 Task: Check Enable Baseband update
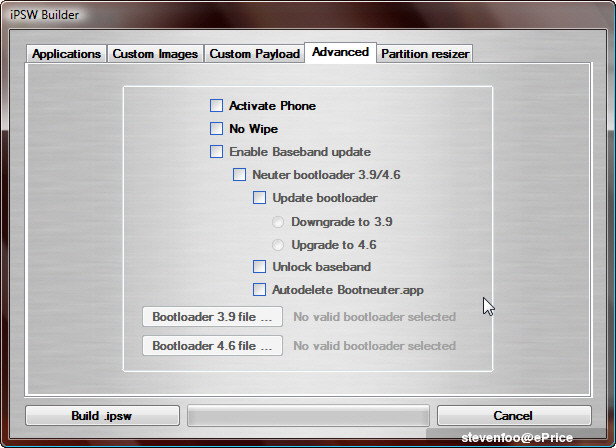point(216,151)
